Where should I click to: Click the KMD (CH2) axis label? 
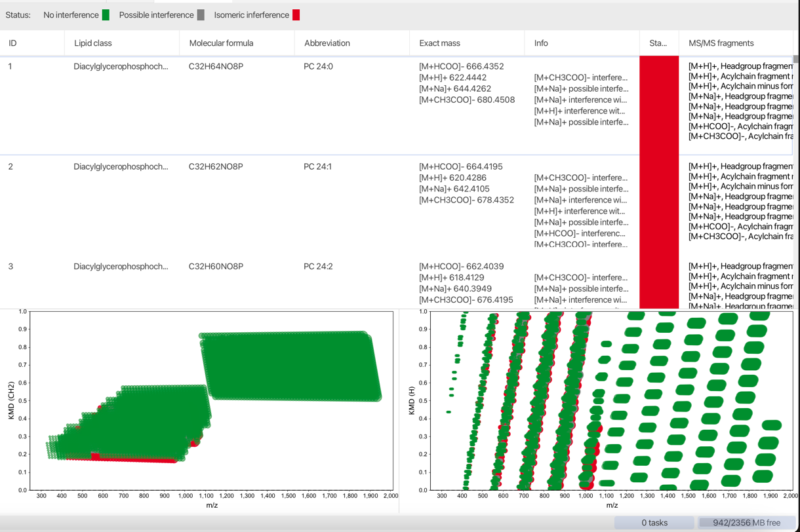click(11, 400)
